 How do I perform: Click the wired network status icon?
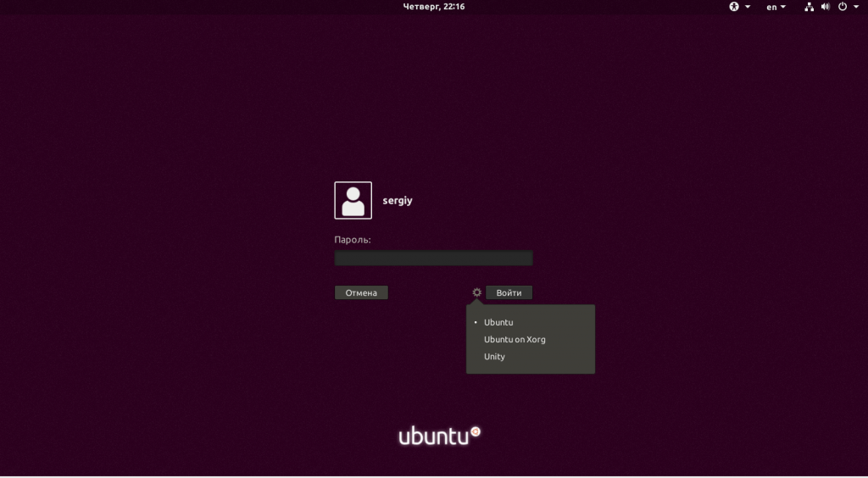click(x=809, y=7)
